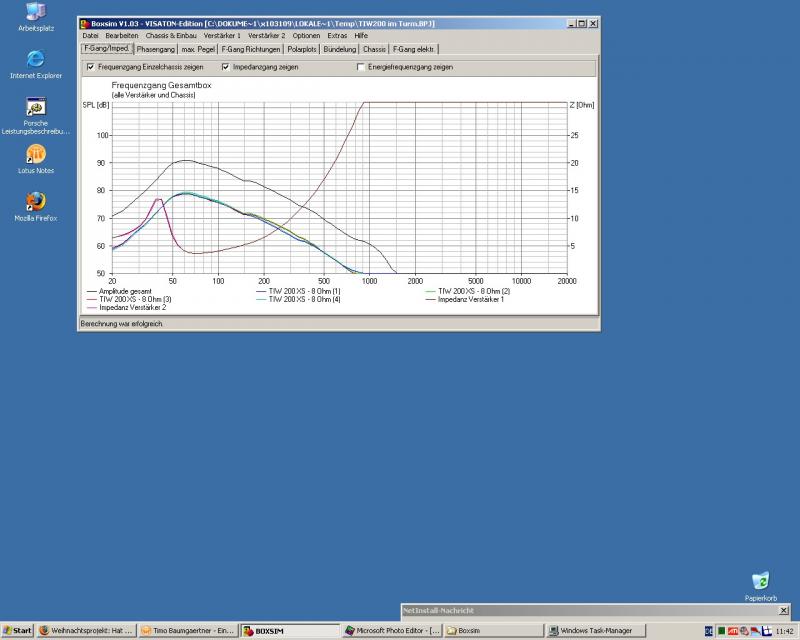Close the NetInstall-Nachricht popup

coord(782,610)
